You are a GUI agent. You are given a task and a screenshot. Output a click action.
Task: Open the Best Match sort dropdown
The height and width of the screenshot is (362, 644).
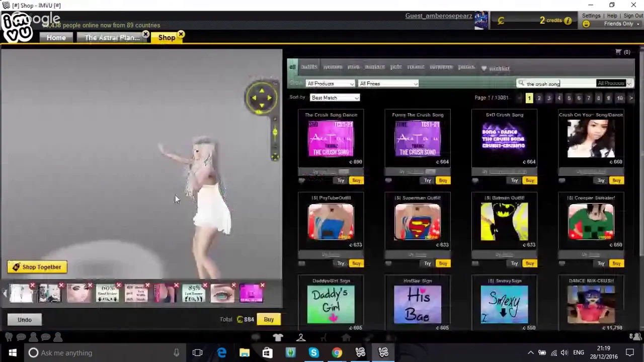[335, 98]
